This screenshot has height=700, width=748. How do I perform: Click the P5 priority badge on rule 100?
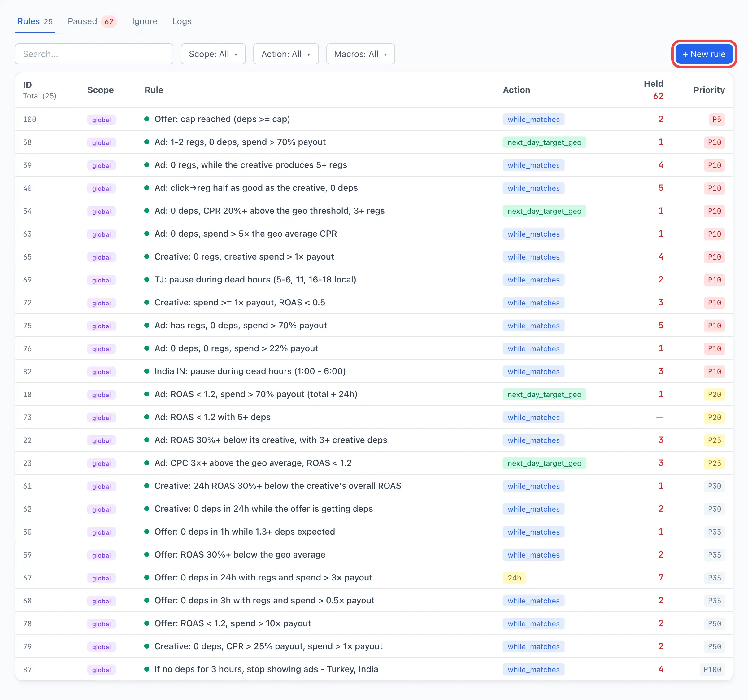point(716,119)
